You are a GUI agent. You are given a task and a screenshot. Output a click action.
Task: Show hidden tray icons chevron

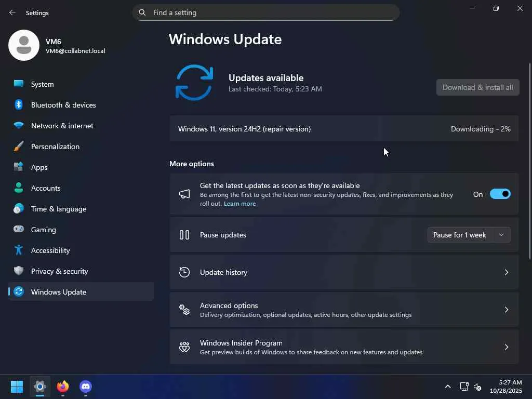[x=448, y=387]
